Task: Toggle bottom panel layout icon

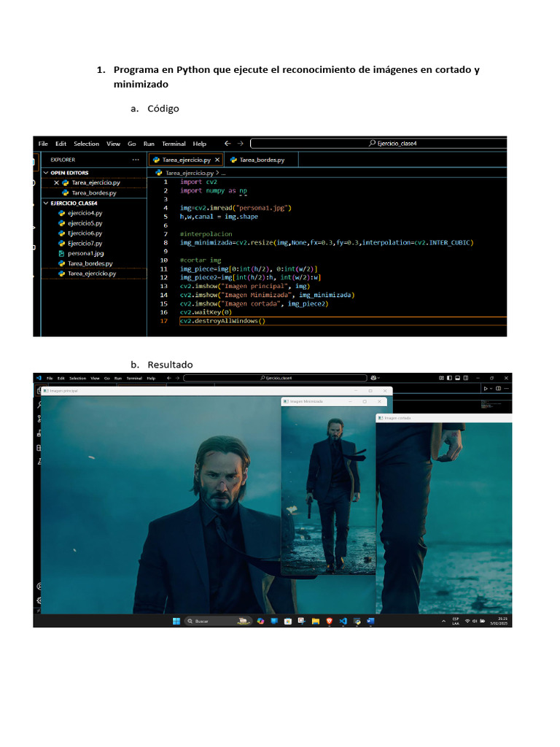Action: tap(458, 378)
